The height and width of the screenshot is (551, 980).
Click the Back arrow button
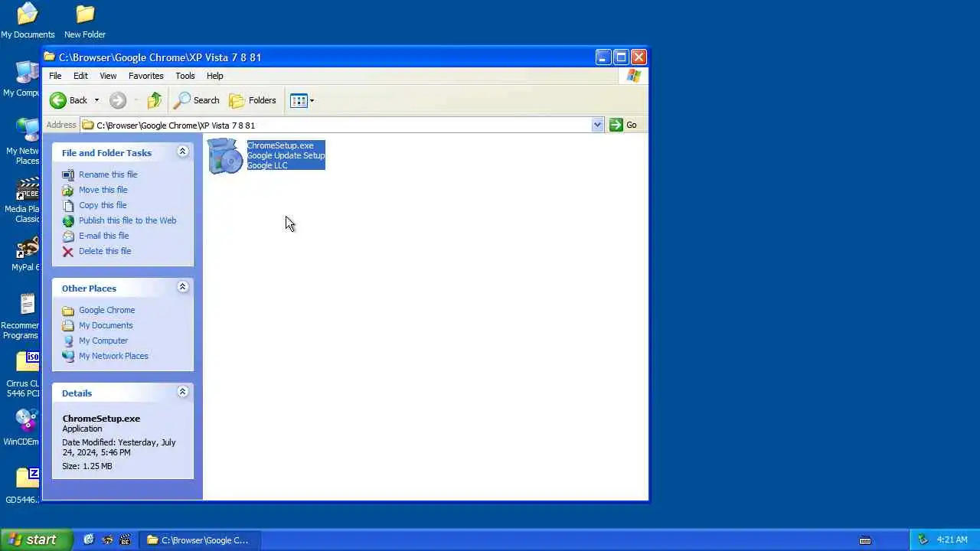69,100
